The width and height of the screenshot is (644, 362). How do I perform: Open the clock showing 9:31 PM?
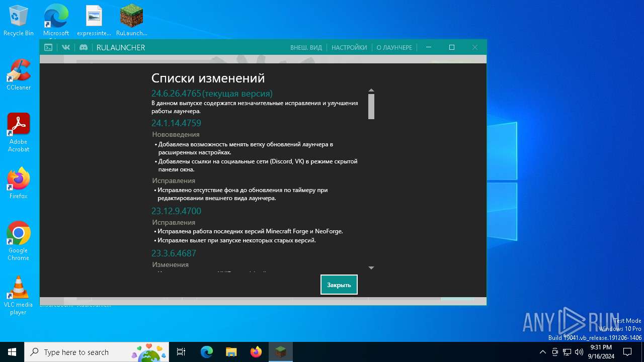tap(601, 352)
